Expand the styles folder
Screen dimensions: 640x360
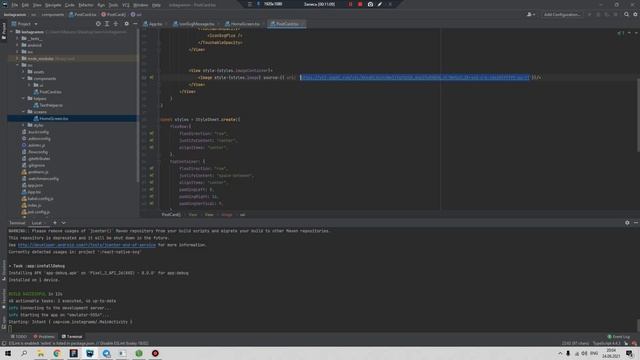(x=24, y=125)
